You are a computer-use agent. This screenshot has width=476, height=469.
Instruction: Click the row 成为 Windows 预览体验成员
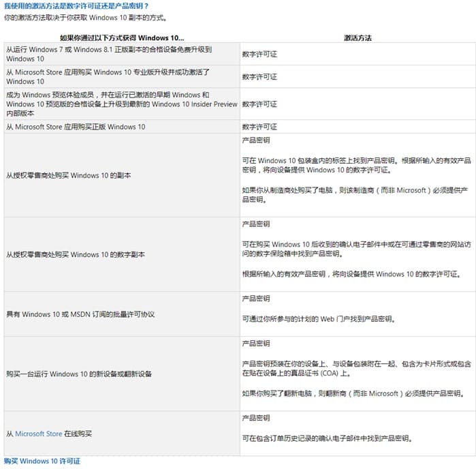point(122,104)
